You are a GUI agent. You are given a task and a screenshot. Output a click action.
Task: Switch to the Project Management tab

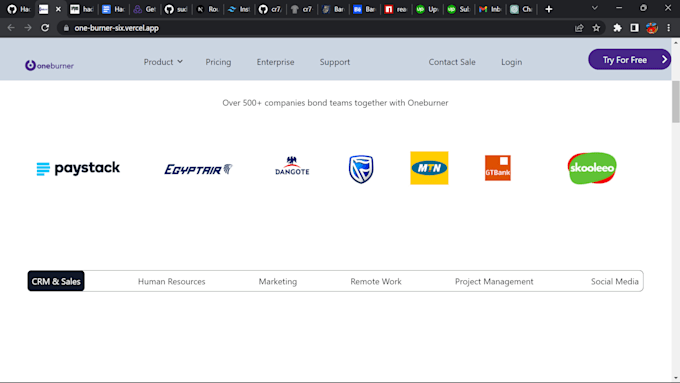point(494,282)
